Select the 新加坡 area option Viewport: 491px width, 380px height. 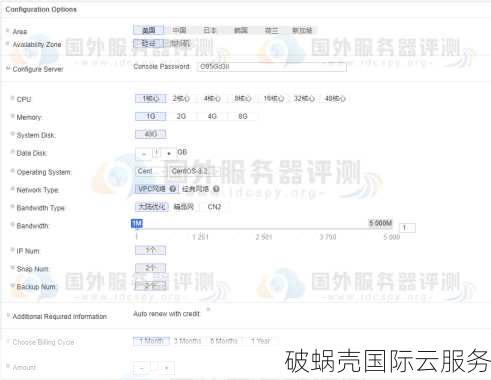click(302, 30)
